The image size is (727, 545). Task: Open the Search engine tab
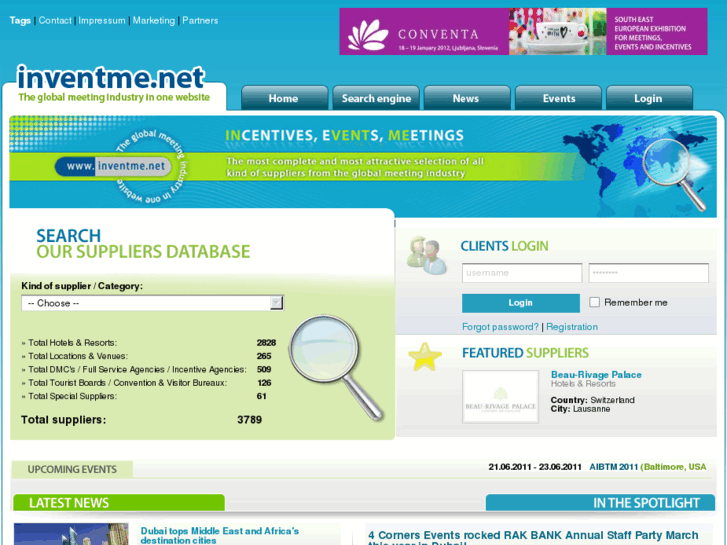(x=376, y=98)
